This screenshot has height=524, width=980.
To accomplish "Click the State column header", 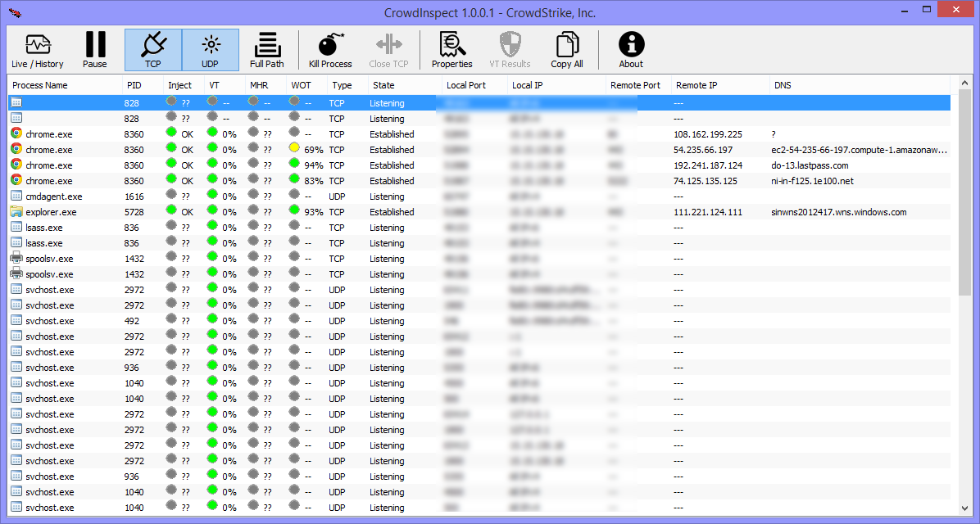I will [x=383, y=85].
